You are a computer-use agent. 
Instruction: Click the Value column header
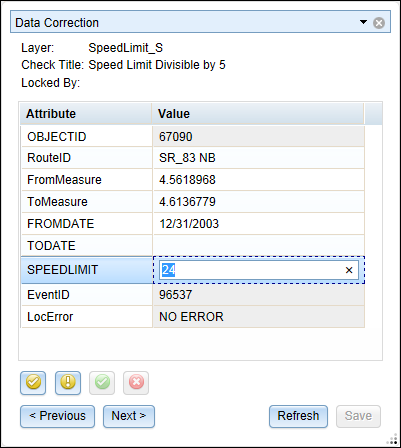(258, 114)
